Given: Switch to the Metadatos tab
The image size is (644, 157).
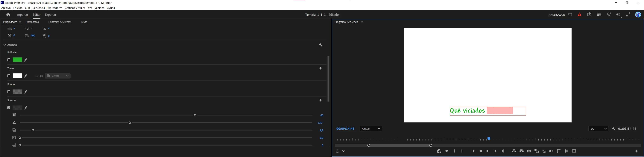Looking at the screenshot, I should [33, 22].
